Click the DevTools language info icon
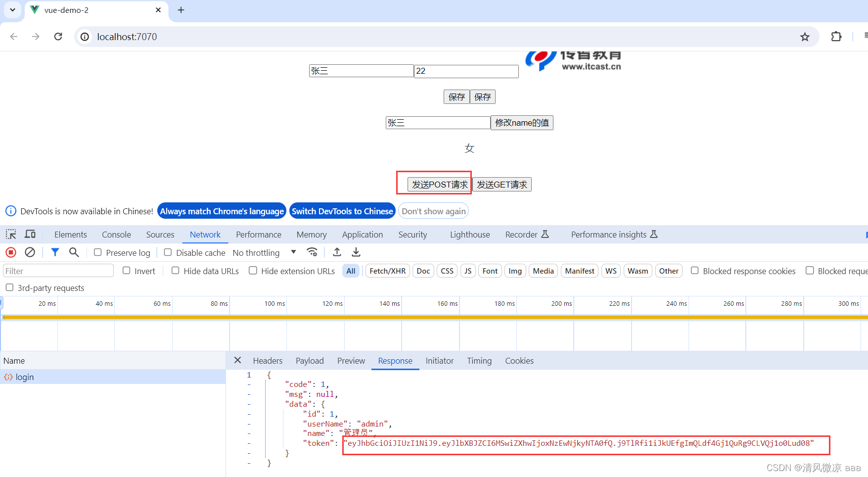The width and height of the screenshot is (868, 477). [11, 211]
